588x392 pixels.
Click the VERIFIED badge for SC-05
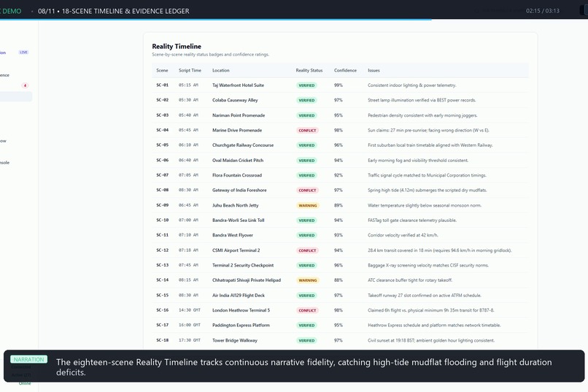click(306, 145)
